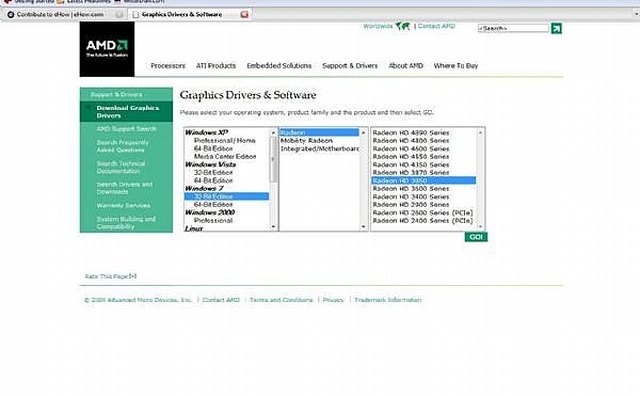Select Windows 7 64-Bit Edition
Screen dimensions: 640x396
coord(213,204)
